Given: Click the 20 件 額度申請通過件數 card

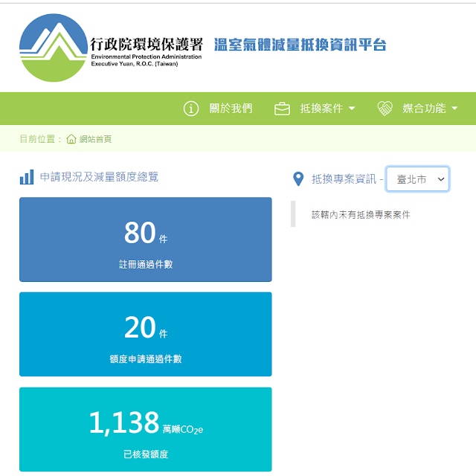Looking at the screenshot, I should pyautogui.click(x=146, y=334).
